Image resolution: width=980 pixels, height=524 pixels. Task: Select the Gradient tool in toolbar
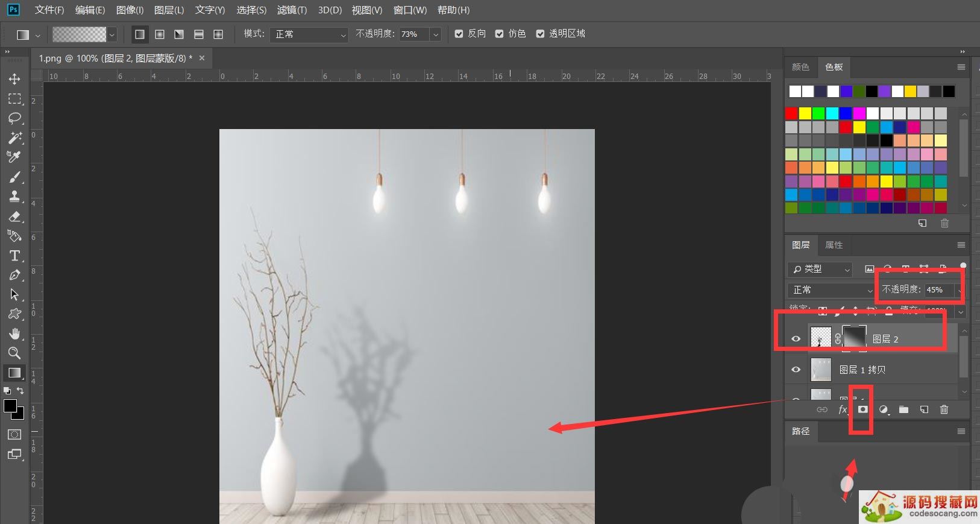[x=14, y=373]
